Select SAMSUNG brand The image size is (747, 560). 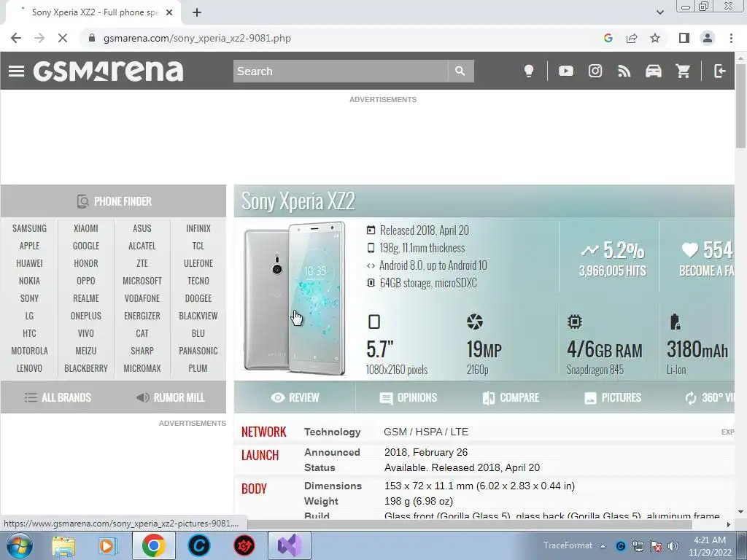tap(29, 228)
